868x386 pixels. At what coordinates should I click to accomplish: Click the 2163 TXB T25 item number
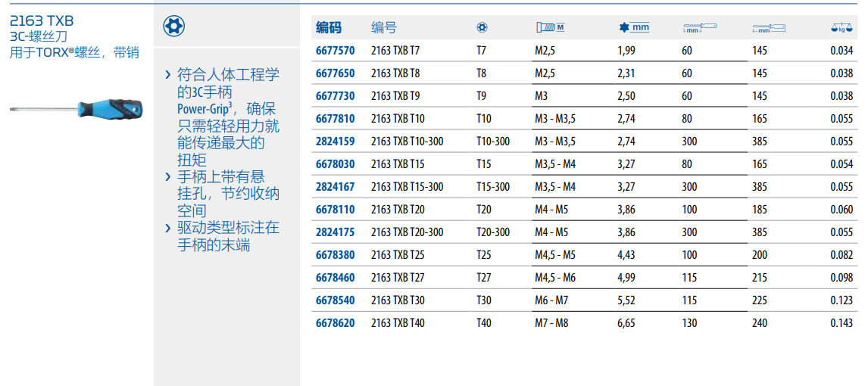(398, 255)
